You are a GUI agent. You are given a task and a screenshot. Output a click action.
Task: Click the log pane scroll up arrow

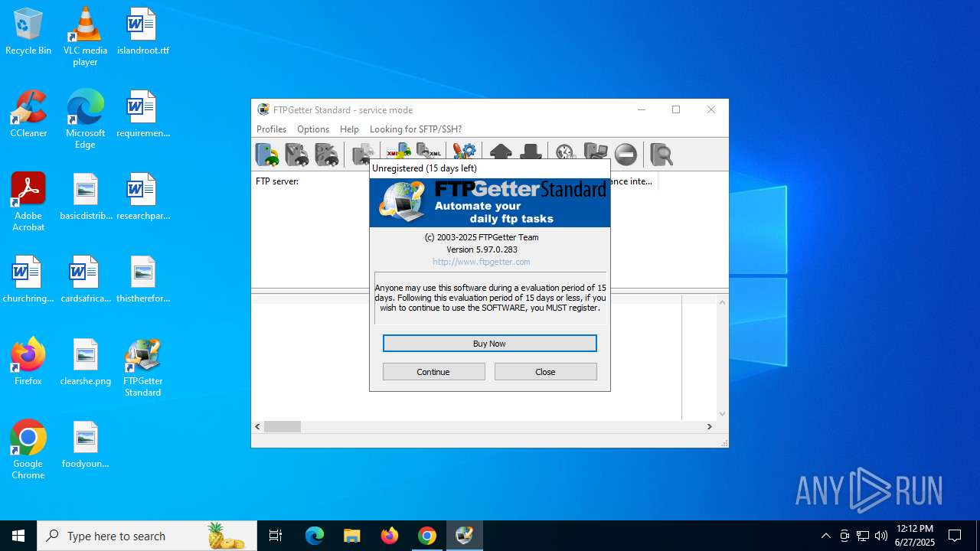[722, 302]
